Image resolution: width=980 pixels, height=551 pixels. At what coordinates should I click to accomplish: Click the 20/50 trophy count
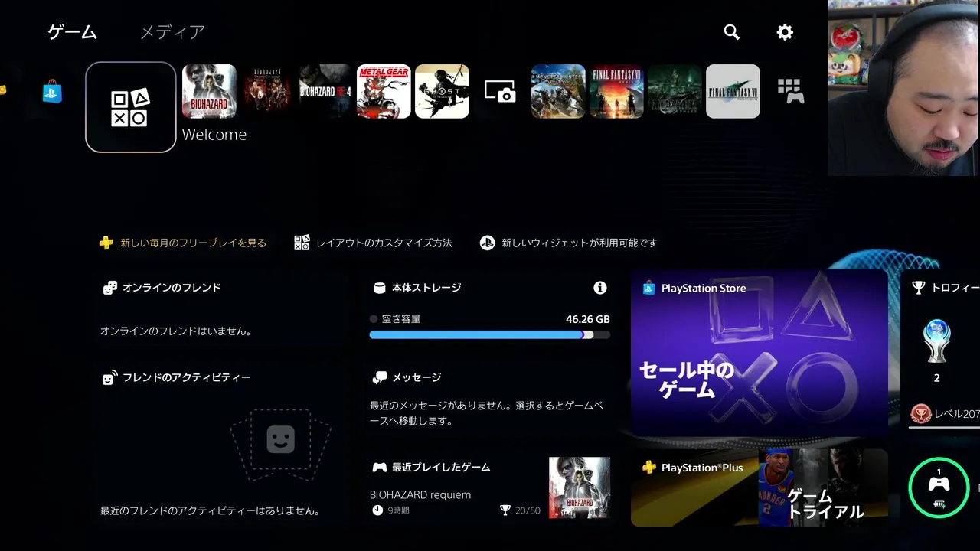pos(528,510)
